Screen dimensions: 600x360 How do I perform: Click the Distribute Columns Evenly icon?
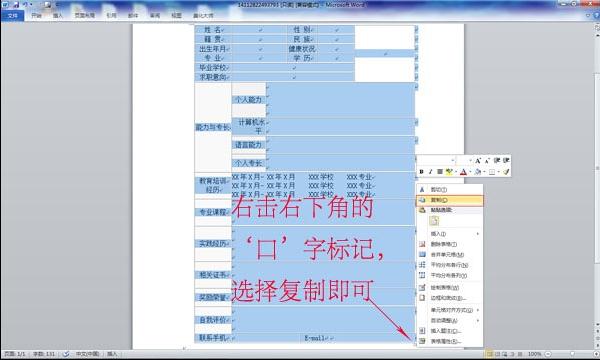click(422, 275)
